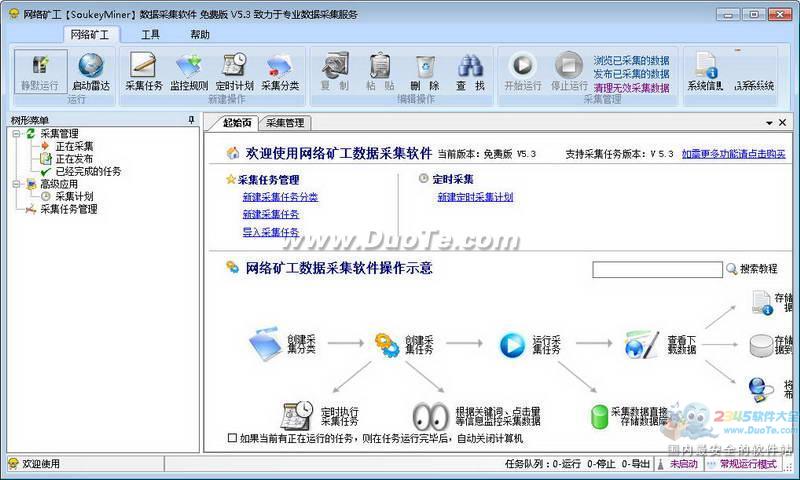Screen dimensions: 800x480
Task: Enable auto shutdown after tasks checkbox
Action: (x=232, y=438)
